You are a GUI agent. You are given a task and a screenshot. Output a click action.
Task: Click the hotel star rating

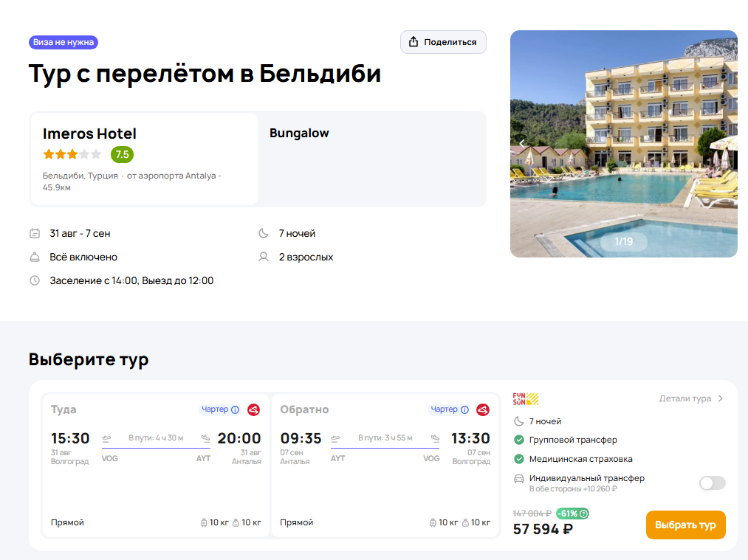click(x=72, y=154)
